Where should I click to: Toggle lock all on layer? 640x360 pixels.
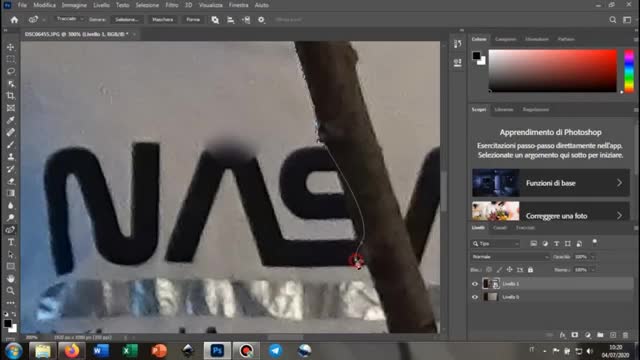(530, 270)
